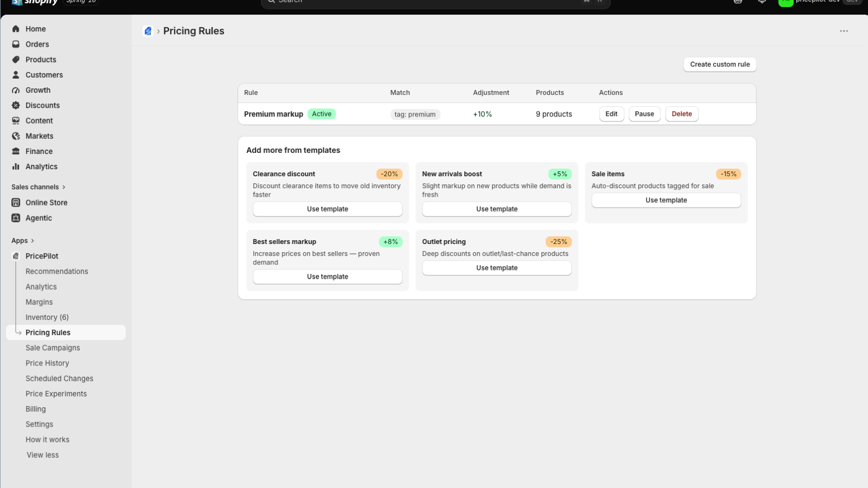This screenshot has height=488, width=868.
Task: Click the Customers person icon
Action: 16,75
